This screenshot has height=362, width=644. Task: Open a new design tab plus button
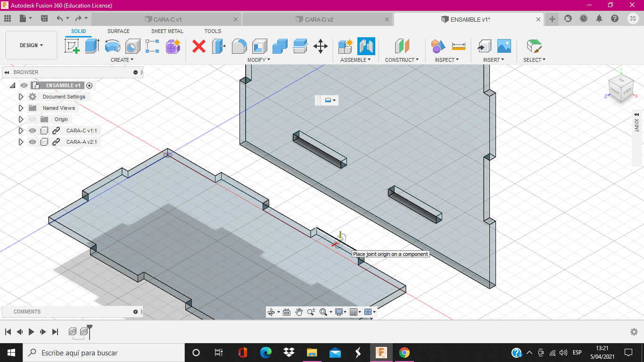click(552, 19)
